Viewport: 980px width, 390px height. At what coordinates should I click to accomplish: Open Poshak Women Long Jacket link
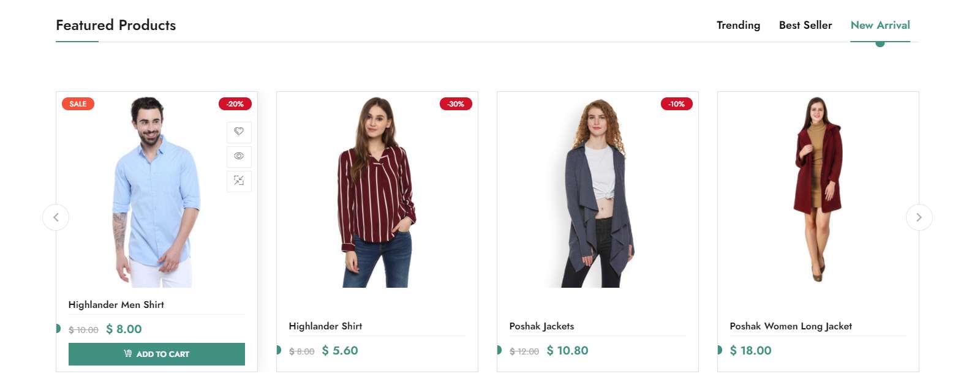[791, 326]
